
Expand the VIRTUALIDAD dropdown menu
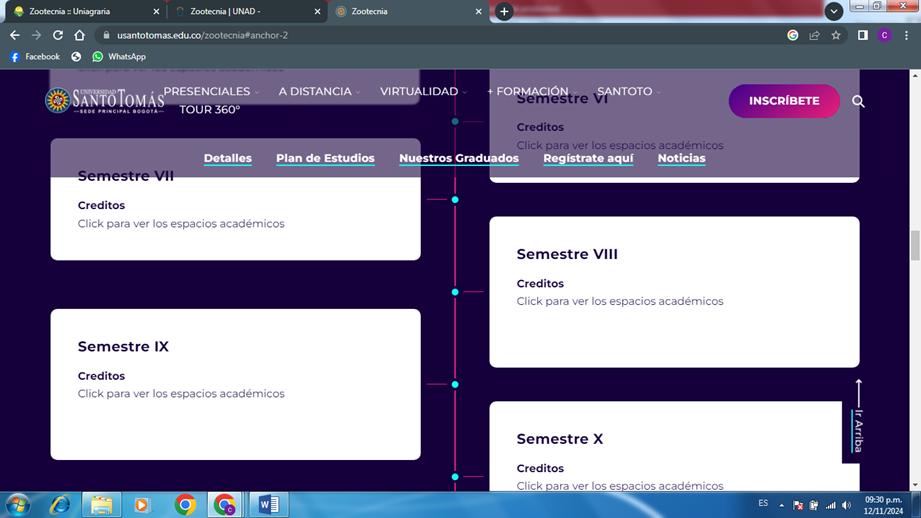tap(422, 91)
